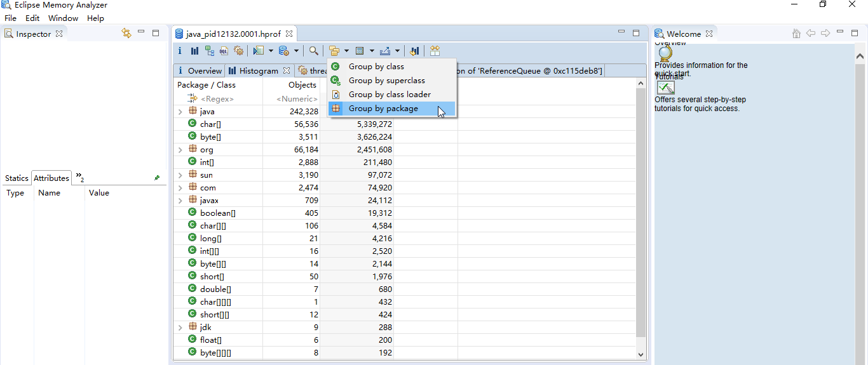Screen dimensions: 868x365
Task: Open the Edit menu
Action: [32, 18]
